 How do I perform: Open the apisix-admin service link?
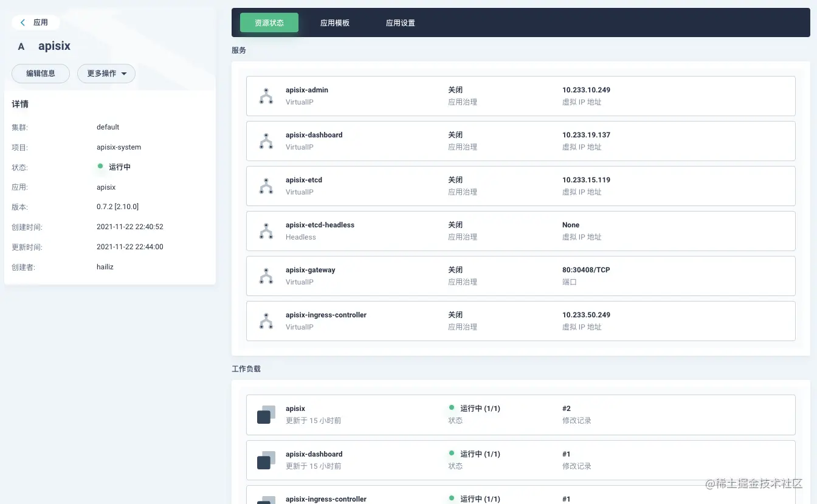click(x=307, y=90)
